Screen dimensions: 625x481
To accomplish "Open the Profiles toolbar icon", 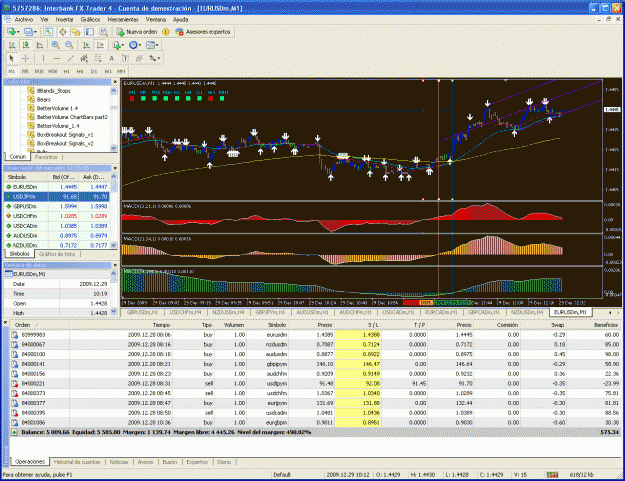I will [x=30, y=32].
